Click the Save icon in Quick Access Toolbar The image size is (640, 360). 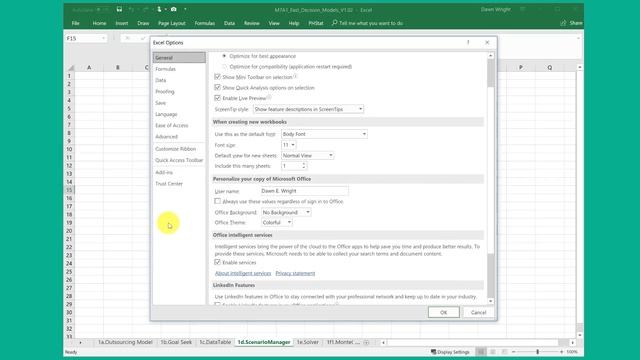(x=119, y=9)
